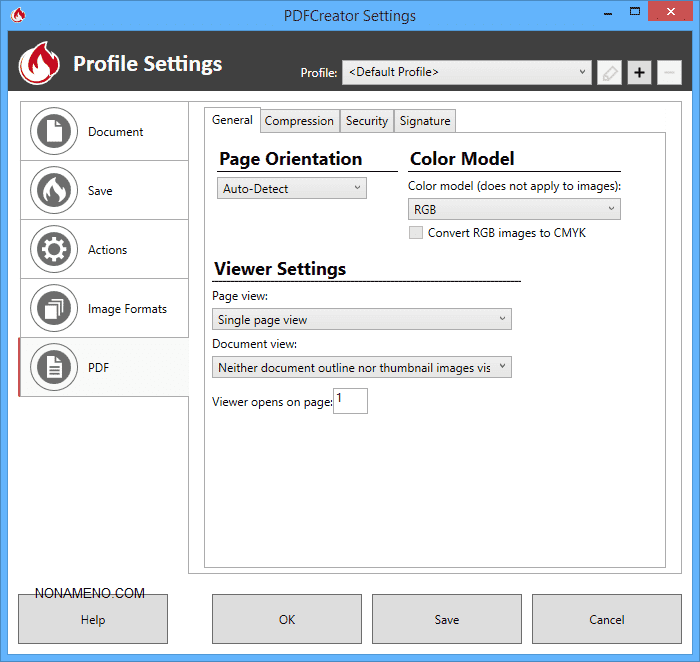700x662 pixels.
Task: Open the Save section flame icon
Action: pyautogui.click(x=54, y=190)
